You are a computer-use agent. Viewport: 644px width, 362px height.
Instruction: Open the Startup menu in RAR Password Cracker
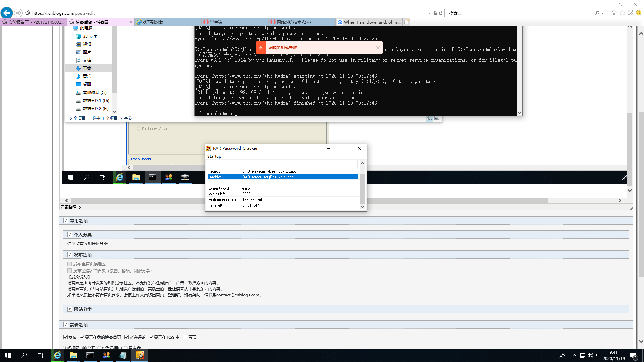tap(214, 156)
